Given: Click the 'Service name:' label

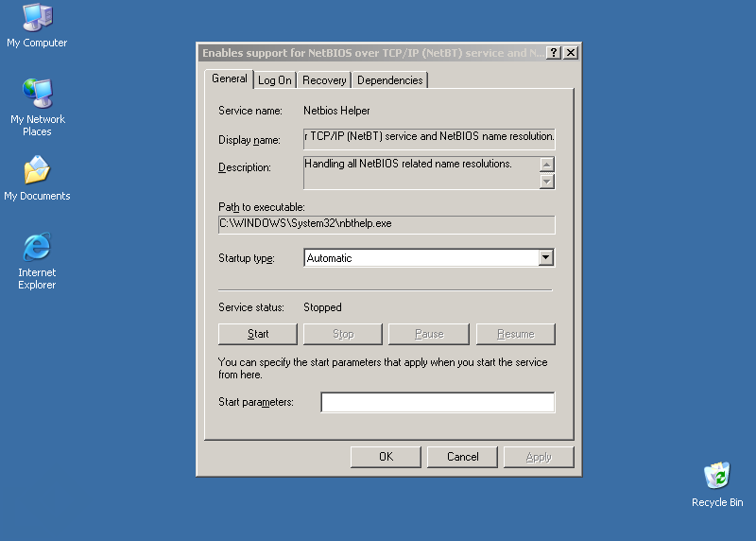Looking at the screenshot, I should [x=250, y=111].
